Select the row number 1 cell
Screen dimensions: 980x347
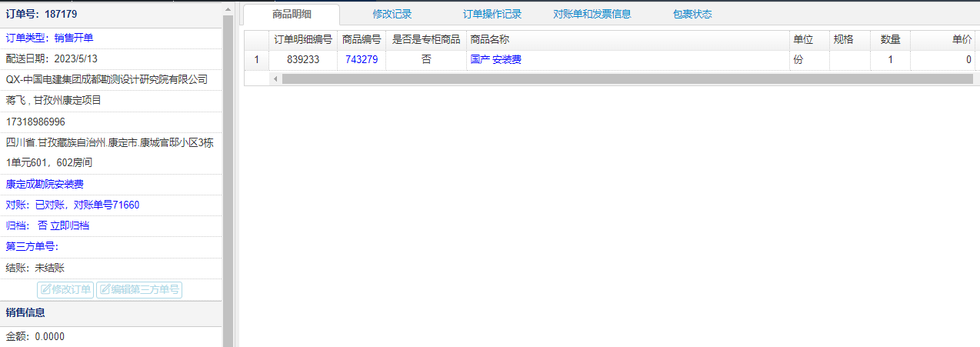click(257, 59)
